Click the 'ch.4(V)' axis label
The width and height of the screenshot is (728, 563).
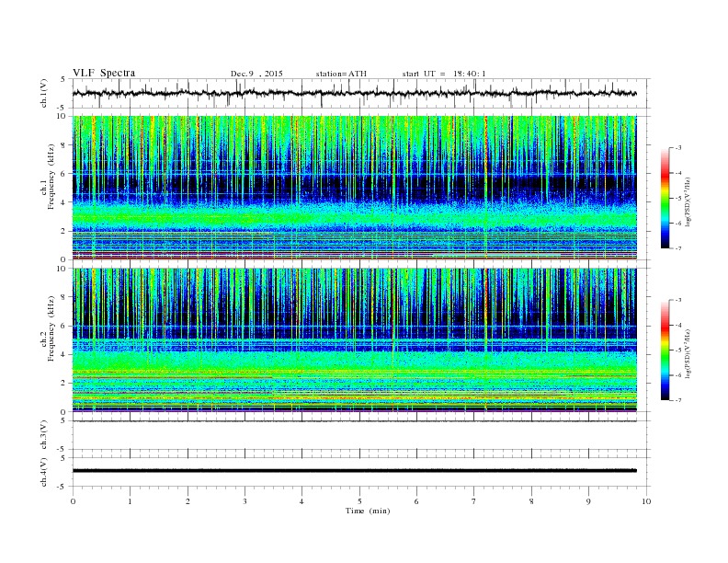click(x=44, y=472)
